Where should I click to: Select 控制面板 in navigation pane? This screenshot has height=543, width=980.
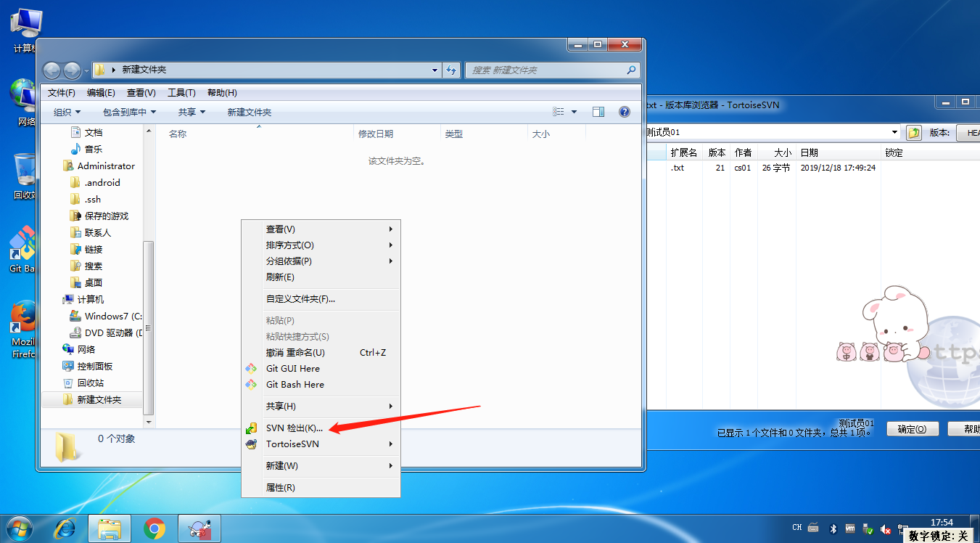pos(88,367)
